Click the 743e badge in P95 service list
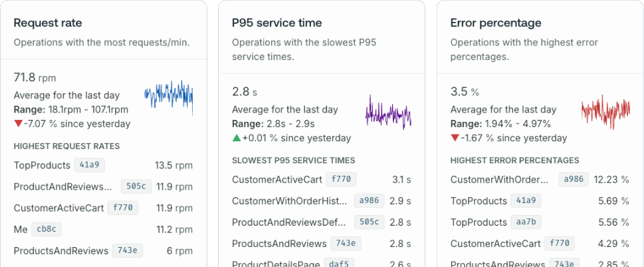Viewport: 644px width, 267px height. [346, 243]
